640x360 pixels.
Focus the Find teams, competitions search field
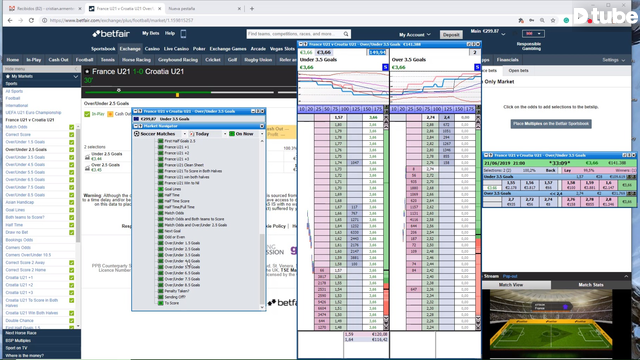tap(295, 34)
